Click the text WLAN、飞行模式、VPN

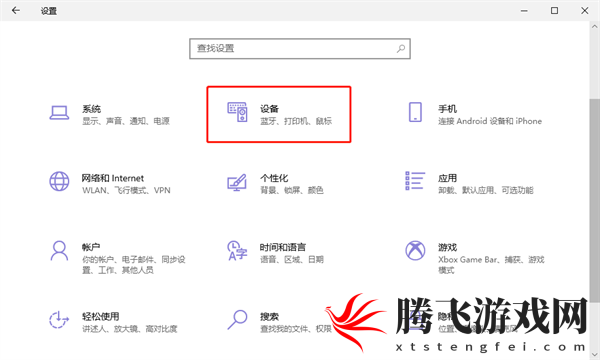(126, 191)
